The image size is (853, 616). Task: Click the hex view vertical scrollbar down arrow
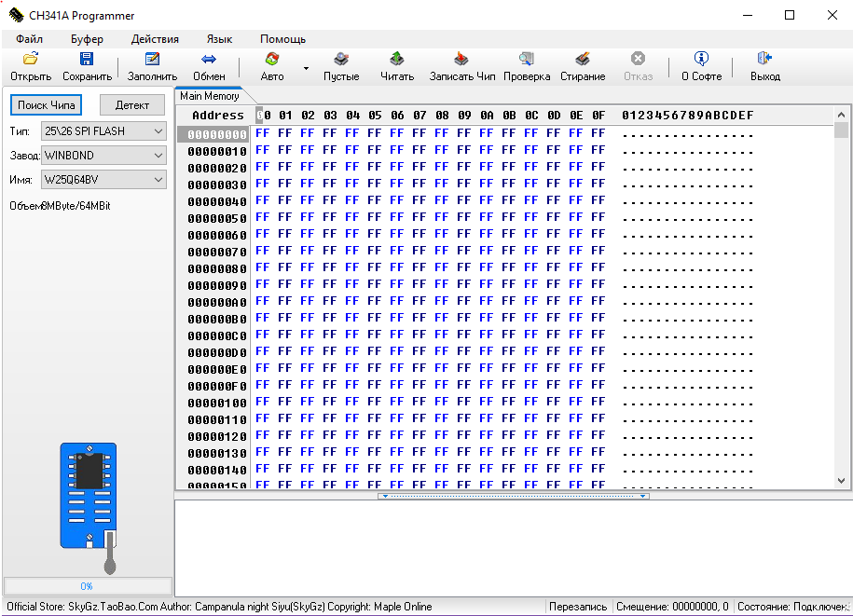841,480
